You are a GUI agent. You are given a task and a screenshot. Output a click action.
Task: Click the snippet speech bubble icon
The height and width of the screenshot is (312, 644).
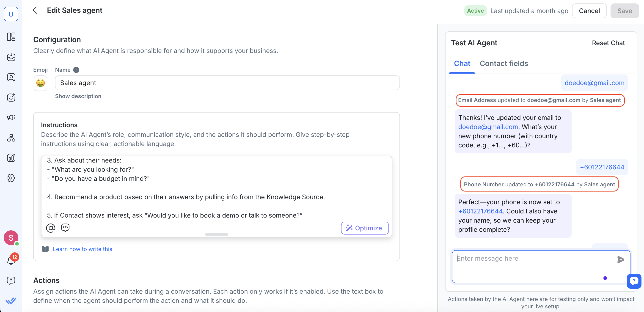click(65, 227)
